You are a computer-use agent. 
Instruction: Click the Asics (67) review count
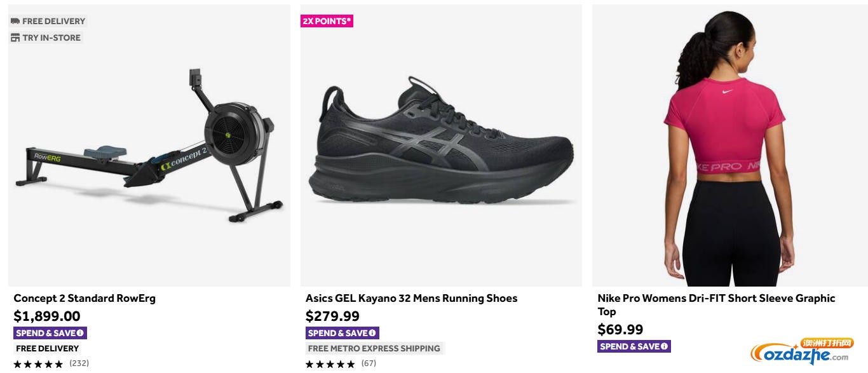pos(369,363)
